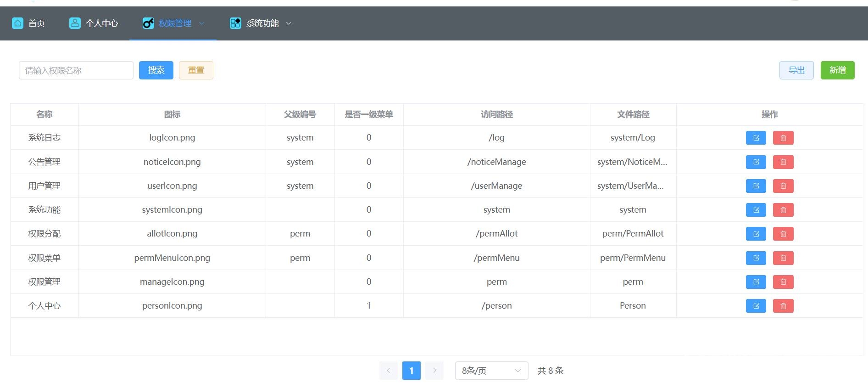Click the 操作 column header
The height and width of the screenshot is (383, 868).
pyautogui.click(x=770, y=114)
